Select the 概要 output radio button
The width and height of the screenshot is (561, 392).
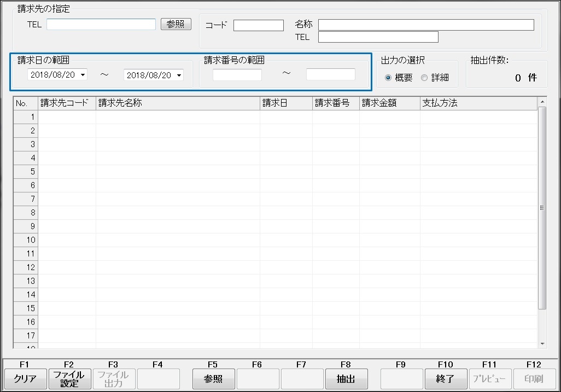pos(388,78)
